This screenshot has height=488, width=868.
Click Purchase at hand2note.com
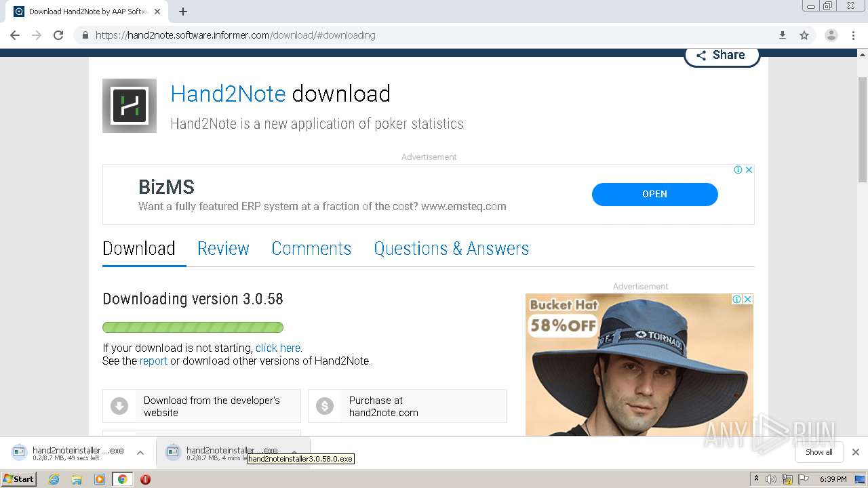[407, 406]
